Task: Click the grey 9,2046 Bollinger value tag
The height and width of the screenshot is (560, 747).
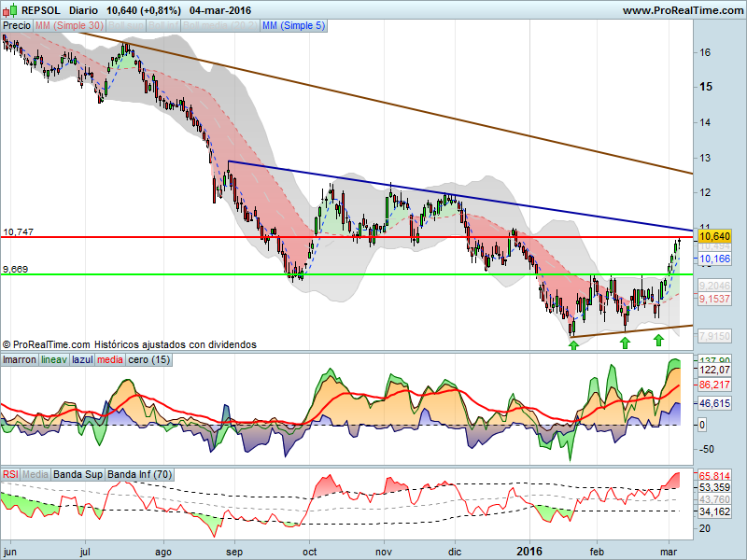Action: point(714,286)
